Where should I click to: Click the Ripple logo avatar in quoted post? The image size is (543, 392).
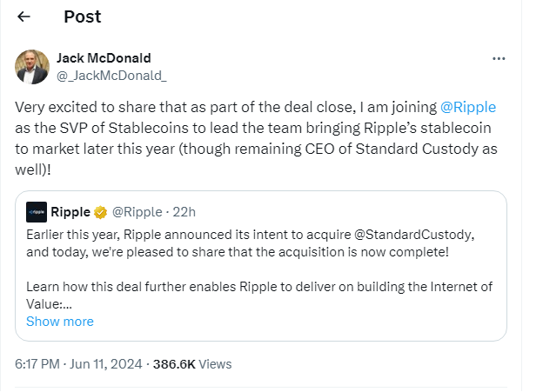point(37,211)
